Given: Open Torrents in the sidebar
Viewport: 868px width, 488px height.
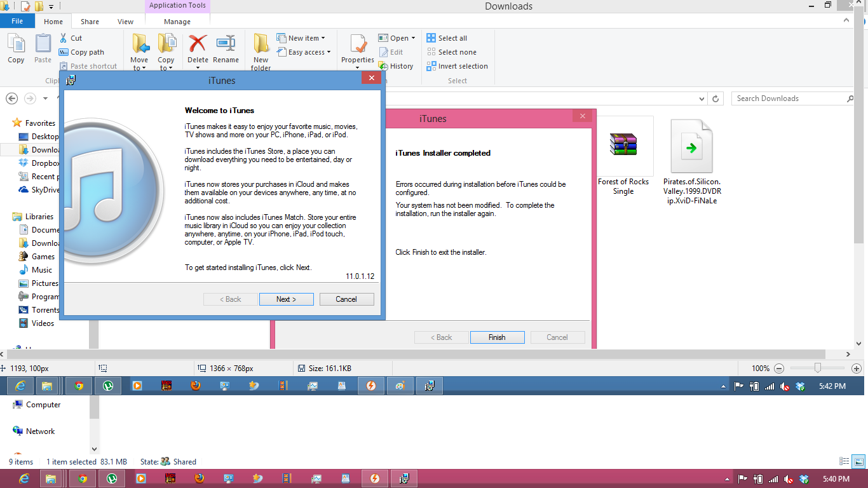Looking at the screenshot, I should tap(39, 310).
